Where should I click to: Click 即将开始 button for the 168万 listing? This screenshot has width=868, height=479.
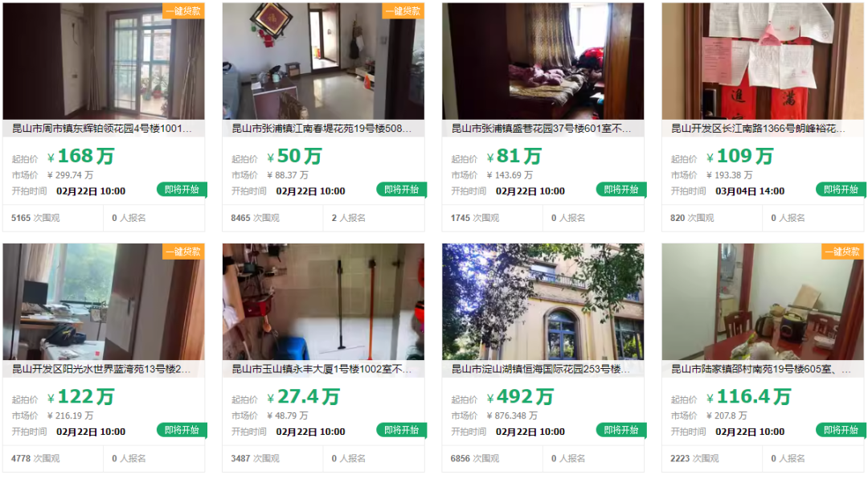[182, 190]
